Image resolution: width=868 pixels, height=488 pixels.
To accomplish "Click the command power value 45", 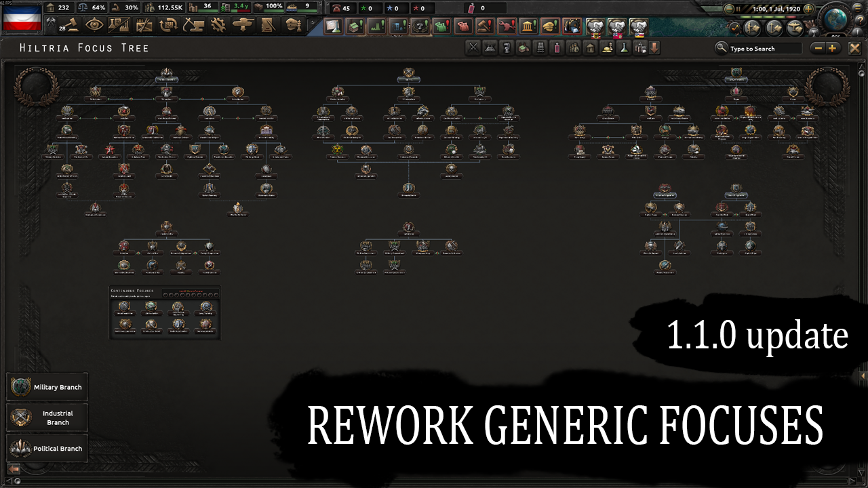I will point(347,9).
